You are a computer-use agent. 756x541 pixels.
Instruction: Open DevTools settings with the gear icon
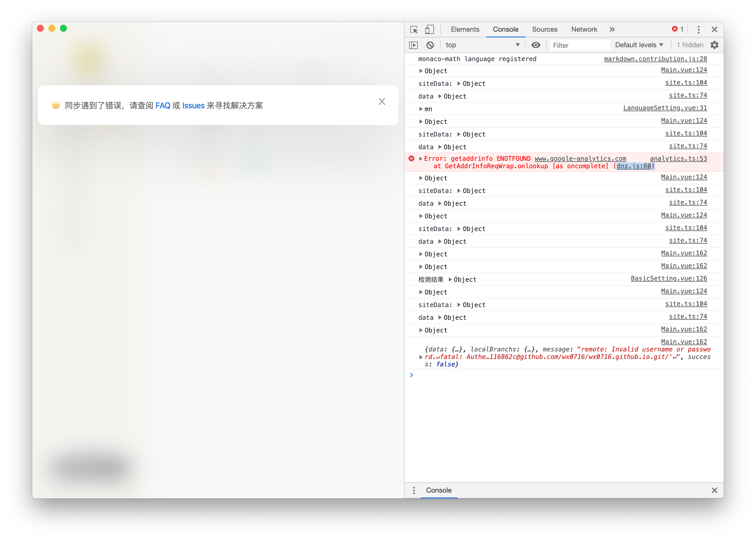tap(714, 45)
